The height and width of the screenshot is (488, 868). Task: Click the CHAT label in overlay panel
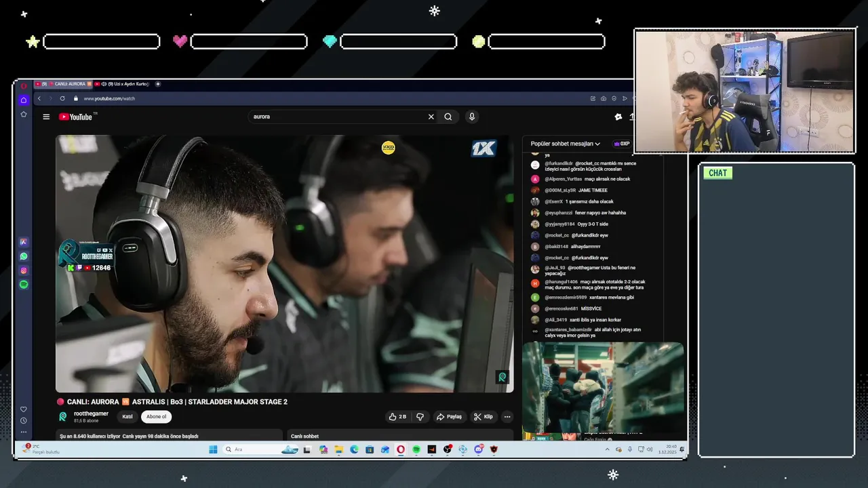[x=717, y=173]
